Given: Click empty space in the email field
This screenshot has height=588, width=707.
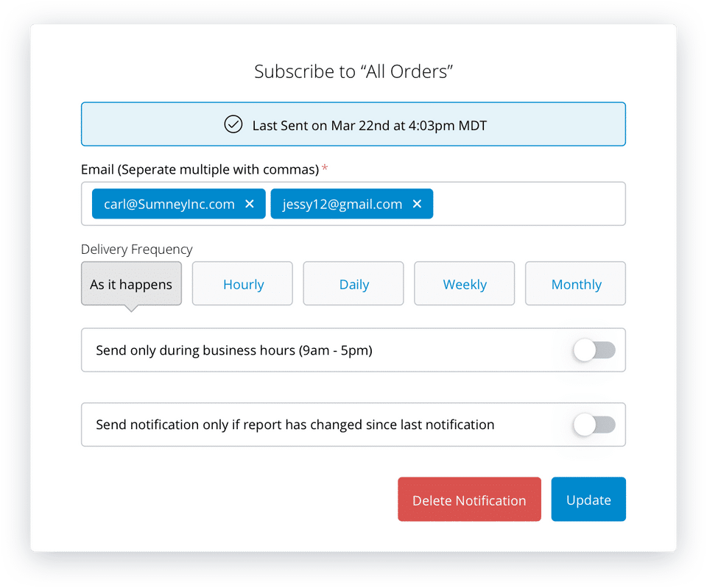Looking at the screenshot, I should click(529, 205).
